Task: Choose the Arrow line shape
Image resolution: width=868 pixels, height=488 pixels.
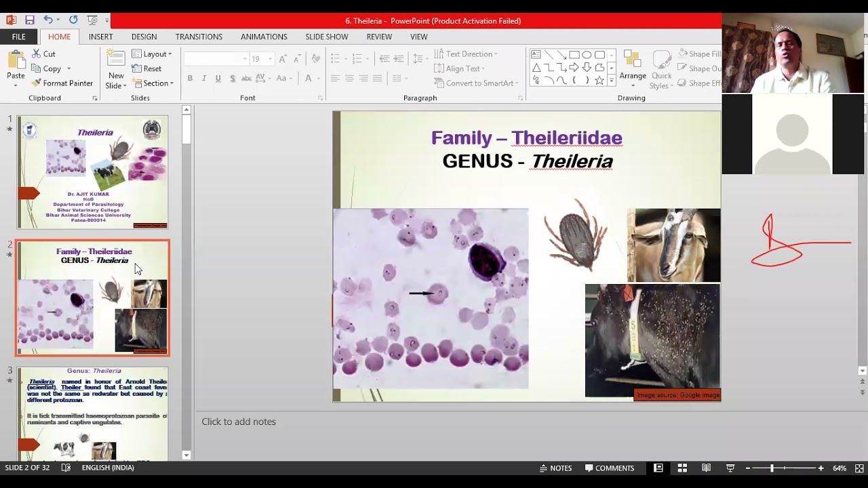Action: click(x=561, y=55)
